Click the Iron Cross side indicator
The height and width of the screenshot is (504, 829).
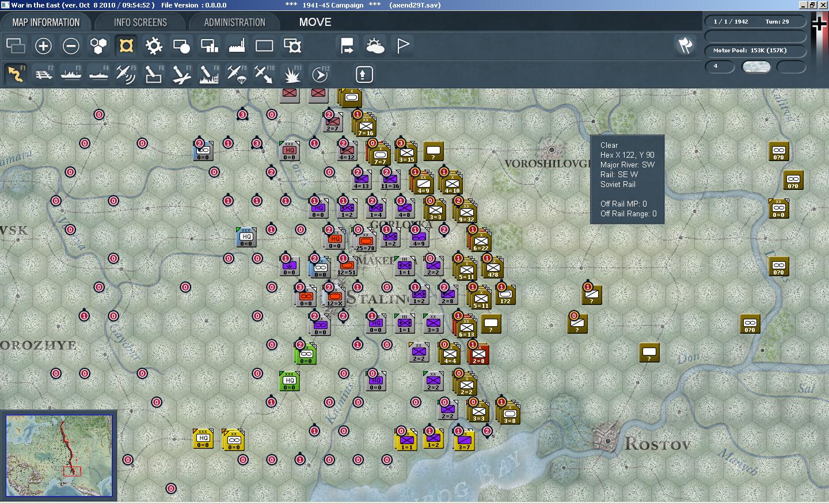(x=819, y=24)
